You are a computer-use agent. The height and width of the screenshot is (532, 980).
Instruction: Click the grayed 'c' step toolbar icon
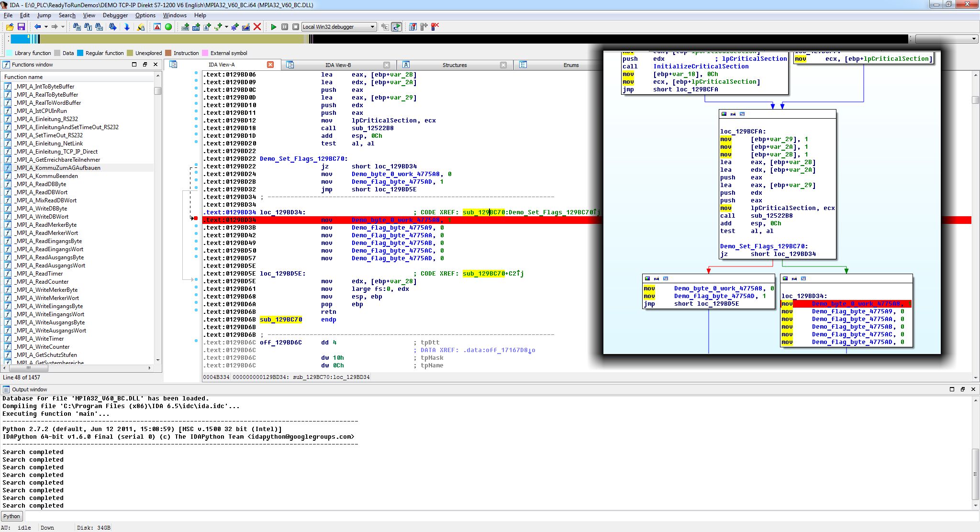385,27
